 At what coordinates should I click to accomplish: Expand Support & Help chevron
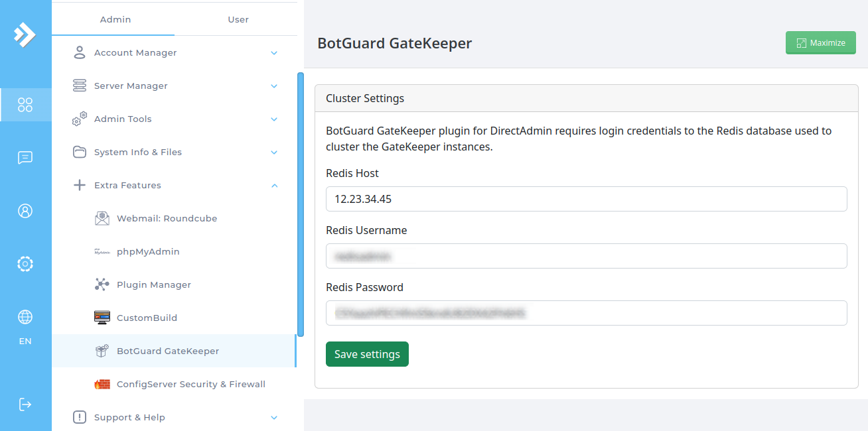[274, 417]
